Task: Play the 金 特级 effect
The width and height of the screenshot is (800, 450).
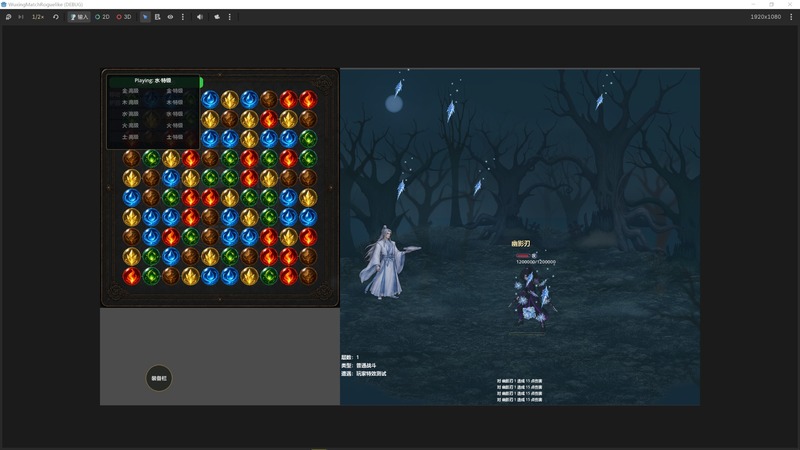Action: [x=174, y=91]
